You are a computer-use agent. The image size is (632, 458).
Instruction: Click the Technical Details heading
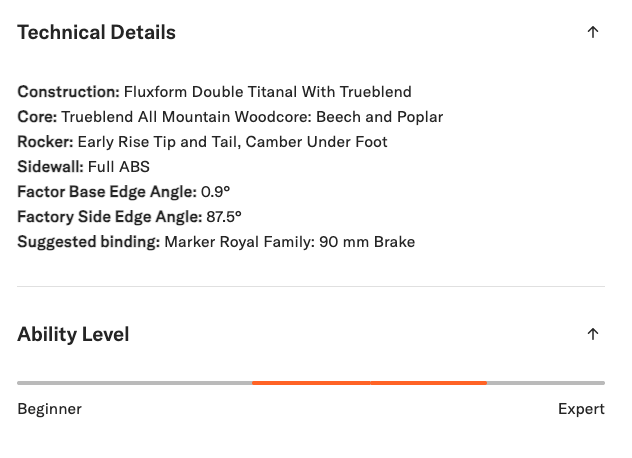coord(96,32)
